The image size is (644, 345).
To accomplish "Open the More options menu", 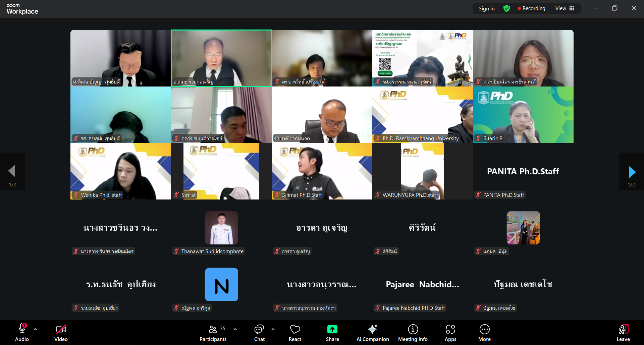I will tap(484, 330).
